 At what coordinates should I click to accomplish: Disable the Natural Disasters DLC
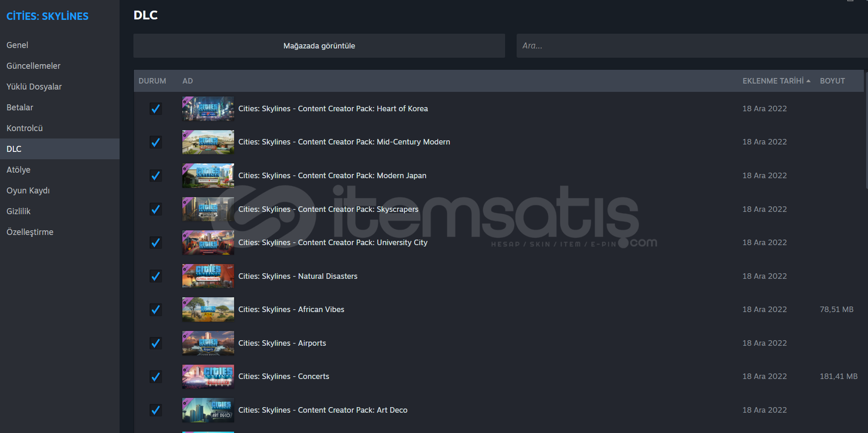coord(156,276)
